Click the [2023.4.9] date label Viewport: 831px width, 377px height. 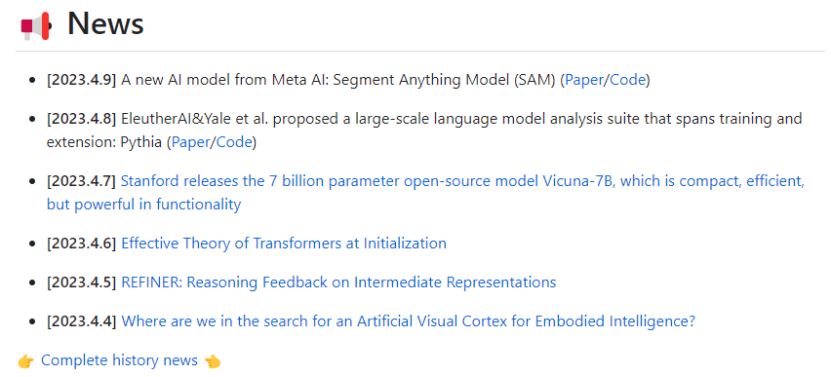coord(81,80)
